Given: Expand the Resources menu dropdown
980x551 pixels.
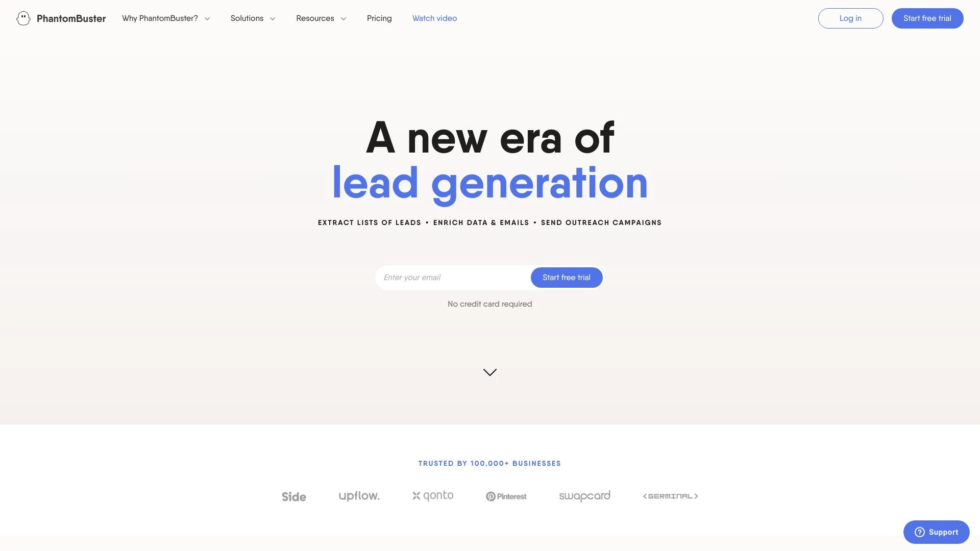Looking at the screenshot, I should [x=321, y=18].
